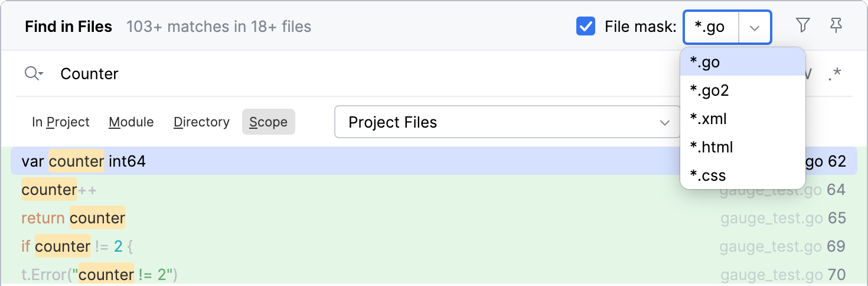This screenshot has height=286, width=868.
Task: Select *.xml from file mask list
Action: pyautogui.click(x=708, y=119)
